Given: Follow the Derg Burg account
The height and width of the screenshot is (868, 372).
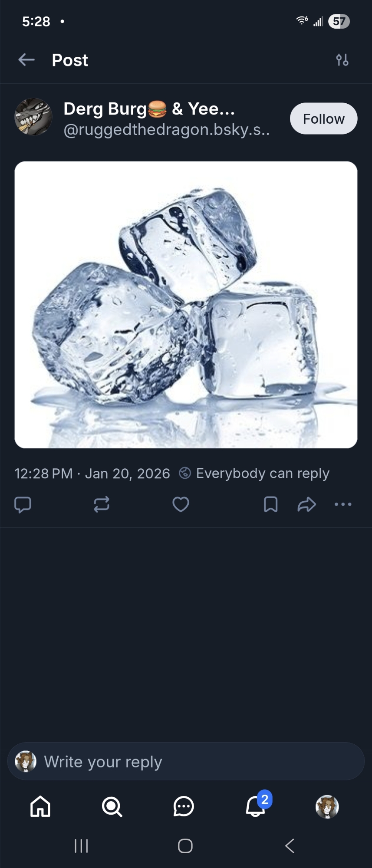Looking at the screenshot, I should click(323, 118).
